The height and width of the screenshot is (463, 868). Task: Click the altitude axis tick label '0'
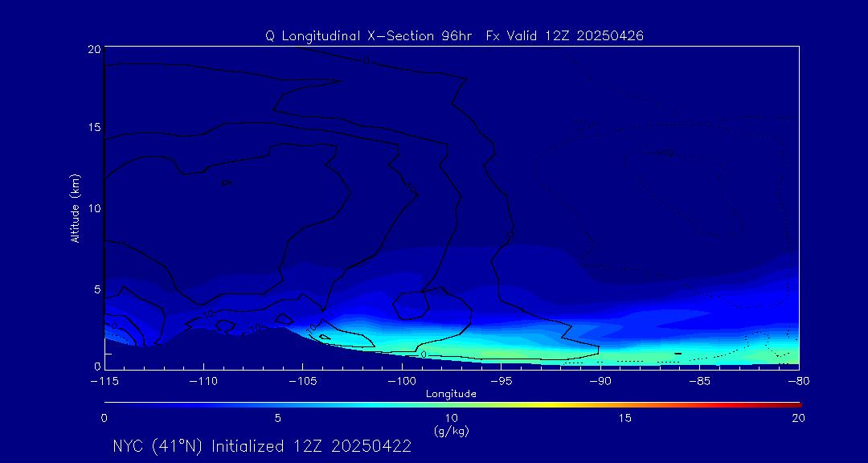pyautogui.click(x=97, y=366)
